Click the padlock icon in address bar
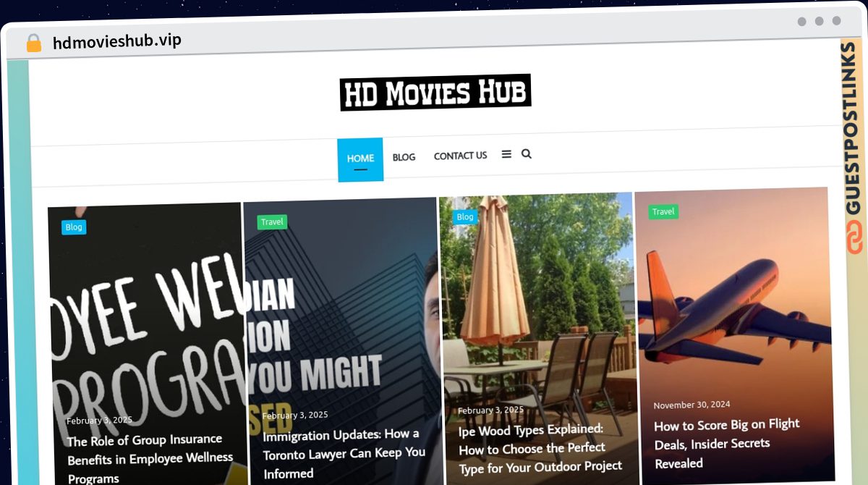Image resolution: width=868 pixels, height=485 pixels. (33, 43)
